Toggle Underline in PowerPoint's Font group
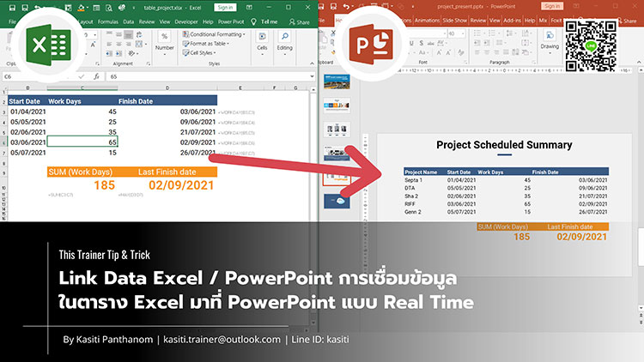The width and height of the screenshot is (644, 362). (x=411, y=43)
